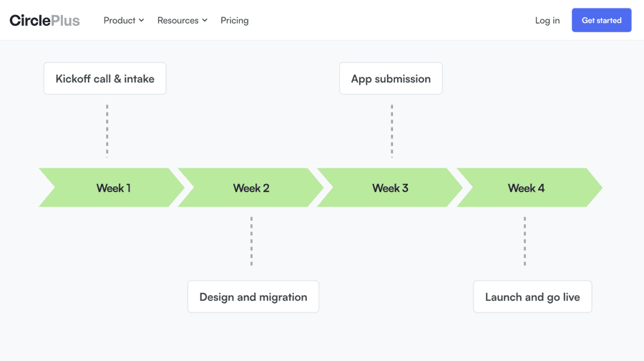Click dotted connector below Kickoff call card
This screenshot has width=644, height=361.
tap(107, 130)
